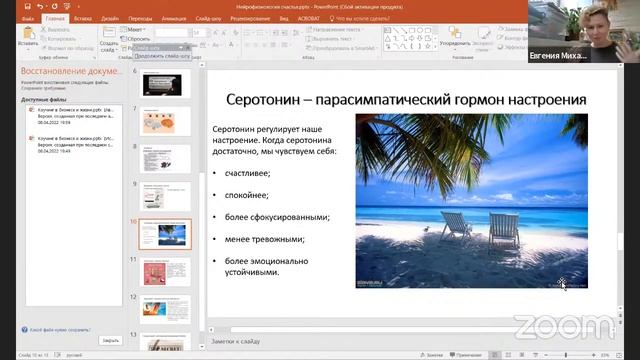Click zoom out minus button in status bar
The image size is (640, 360).
pos(546,355)
